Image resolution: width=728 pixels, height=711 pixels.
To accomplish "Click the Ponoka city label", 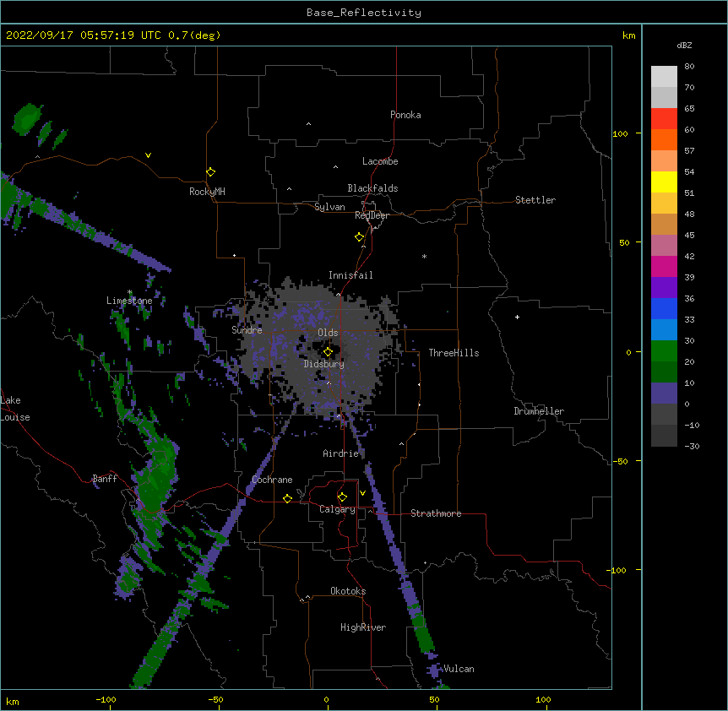I will [405, 115].
